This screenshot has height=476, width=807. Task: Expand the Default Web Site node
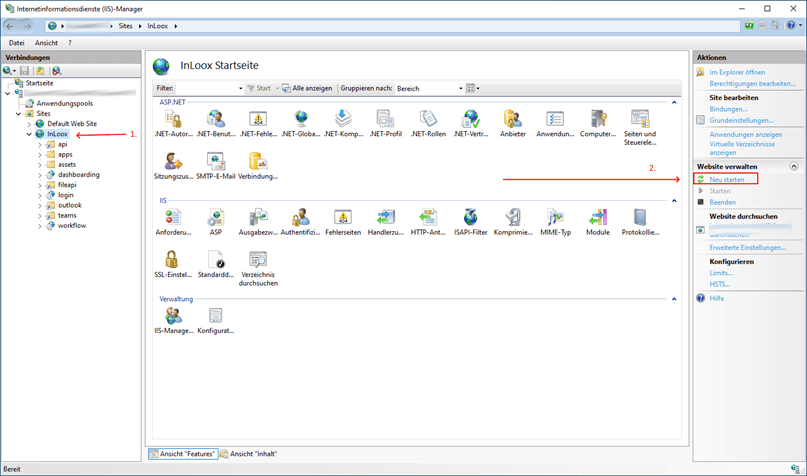pyautogui.click(x=29, y=124)
